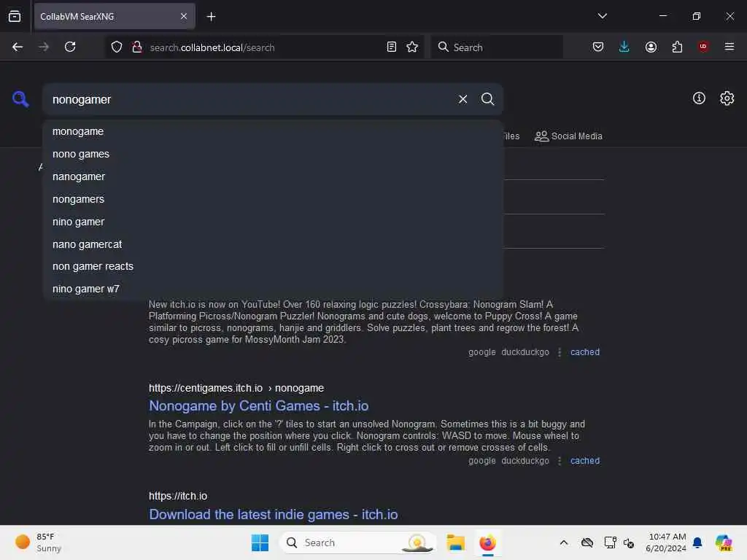The width and height of the screenshot is (747, 560).
Task: Choose the monogame suggestion
Action: [x=273, y=131]
